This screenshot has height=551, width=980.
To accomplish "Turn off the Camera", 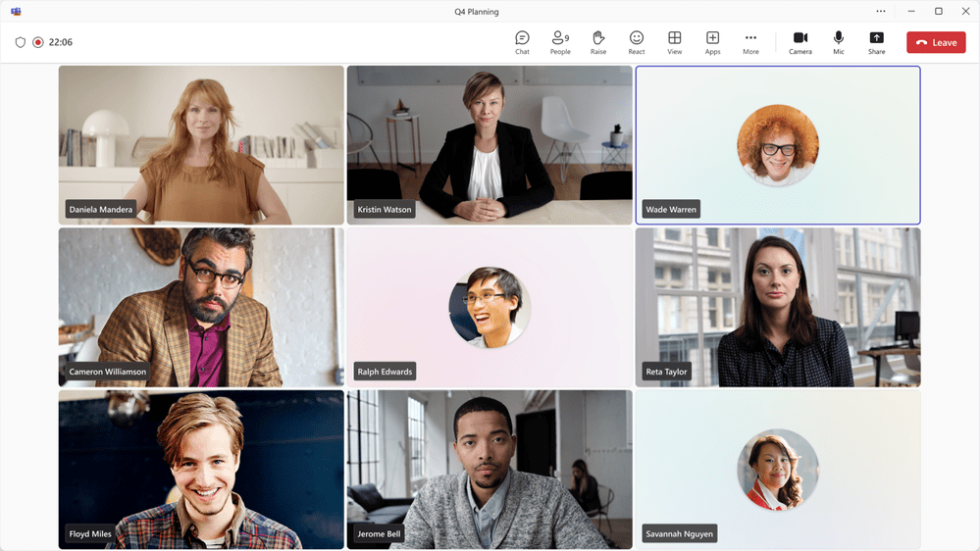I will click(x=800, y=42).
